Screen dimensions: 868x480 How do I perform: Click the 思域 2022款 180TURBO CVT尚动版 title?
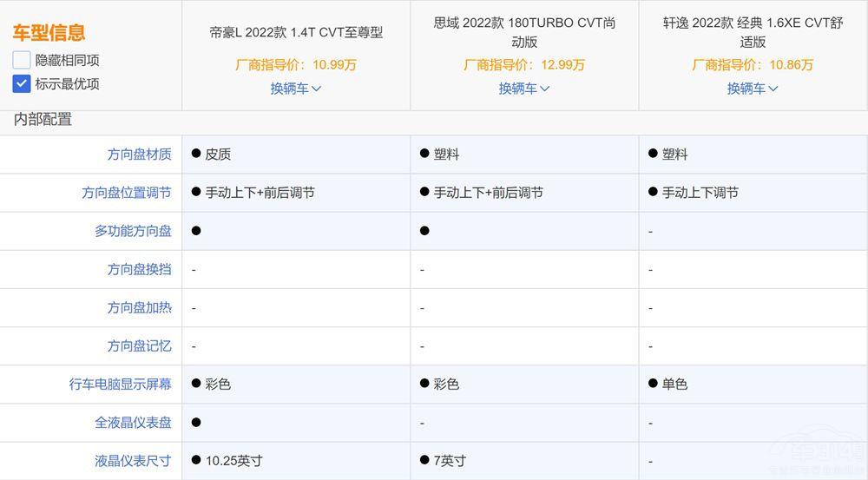(524, 32)
